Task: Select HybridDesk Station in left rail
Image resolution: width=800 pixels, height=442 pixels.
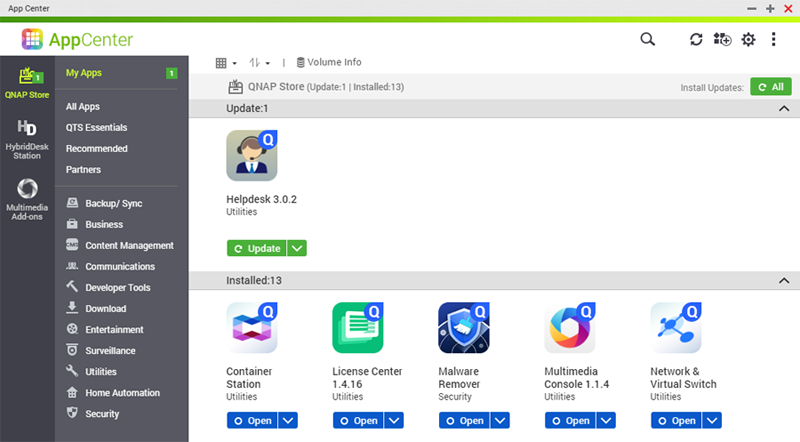Action: pyautogui.click(x=27, y=139)
